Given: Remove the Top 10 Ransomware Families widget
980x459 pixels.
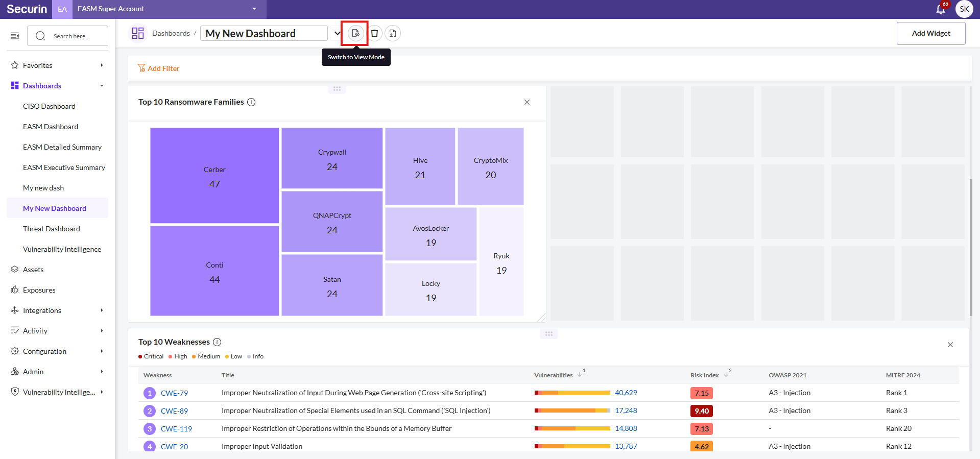Looking at the screenshot, I should 527,102.
